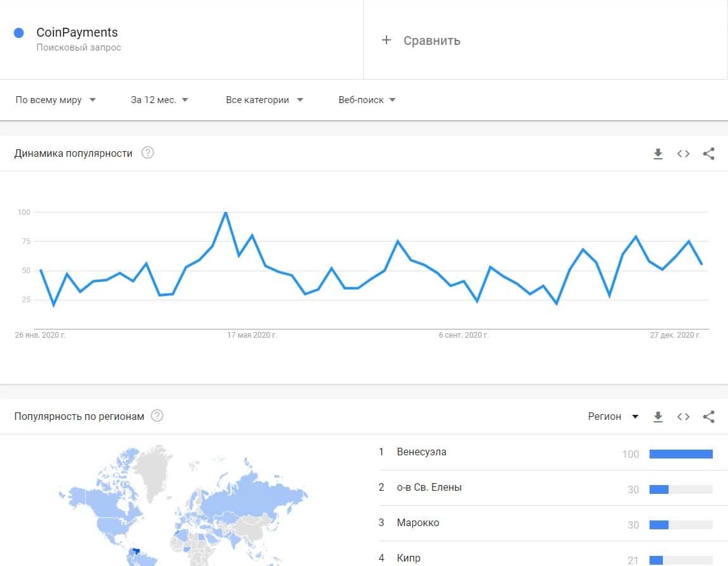Click embed icon for regional popularity
Image resolution: width=728 pixels, height=566 pixels.
[683, 417]
